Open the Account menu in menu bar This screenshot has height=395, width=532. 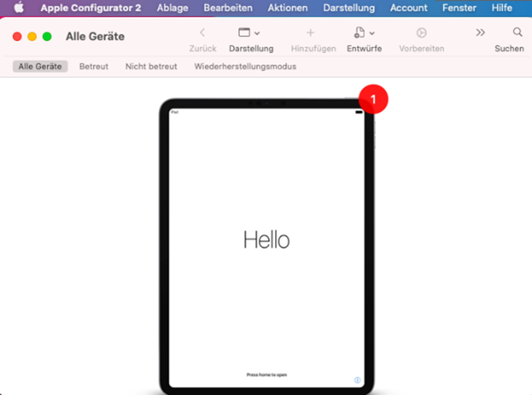tap(409, 8)
